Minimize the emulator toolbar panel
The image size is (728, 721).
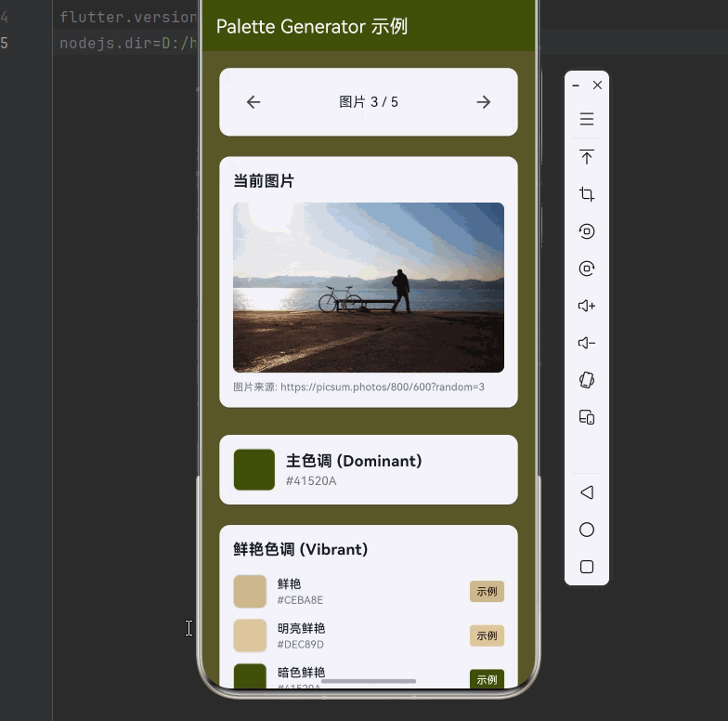click(x=576, y=85)
